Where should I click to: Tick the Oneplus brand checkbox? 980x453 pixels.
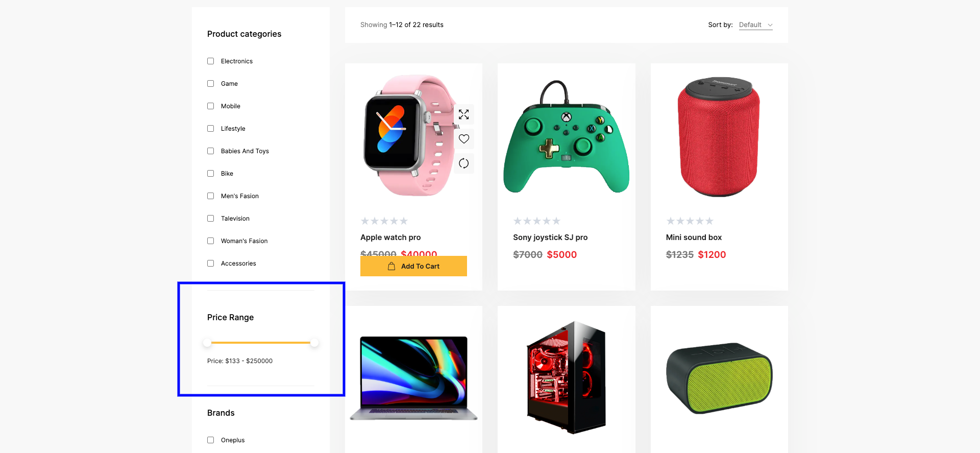point(210,440)
